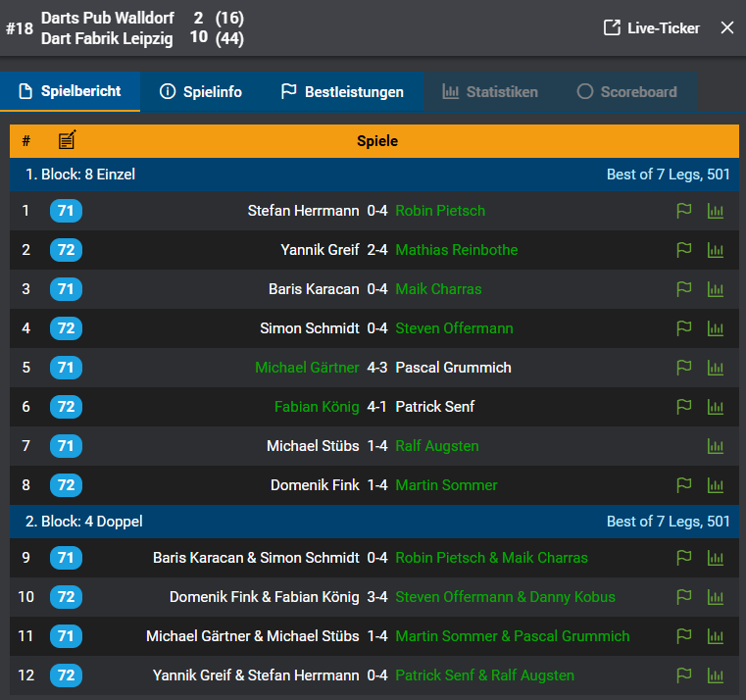Open the Bestleistungen tab
The width and height of the screenshot is (746, 700).
(x=342, y=92)
